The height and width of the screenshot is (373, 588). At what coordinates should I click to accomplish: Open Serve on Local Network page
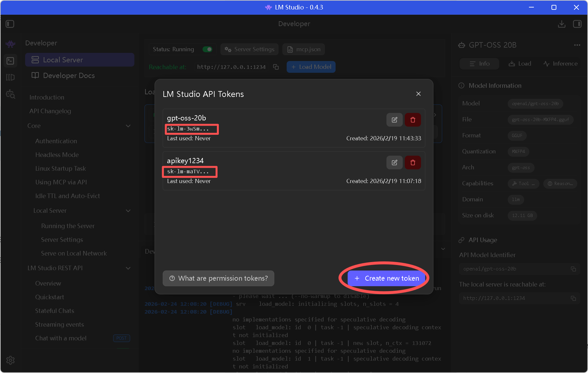point(74,253)
